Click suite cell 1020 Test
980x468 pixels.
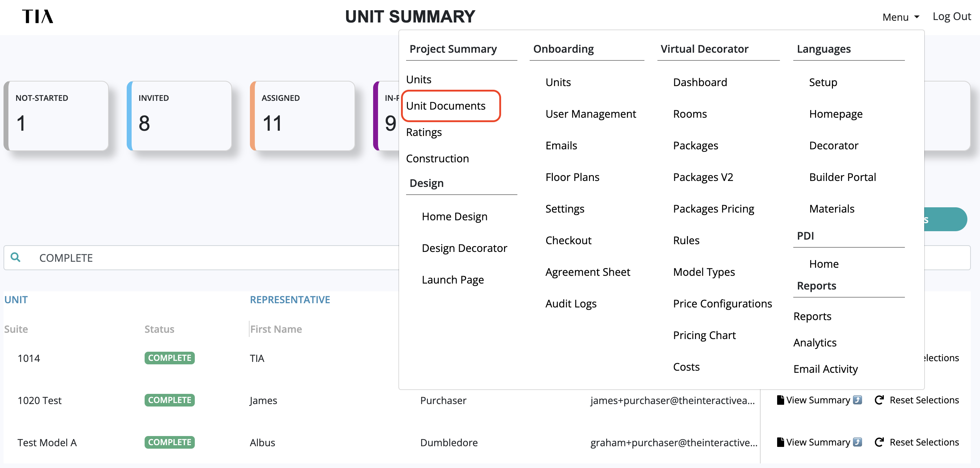tap(39, 400)
